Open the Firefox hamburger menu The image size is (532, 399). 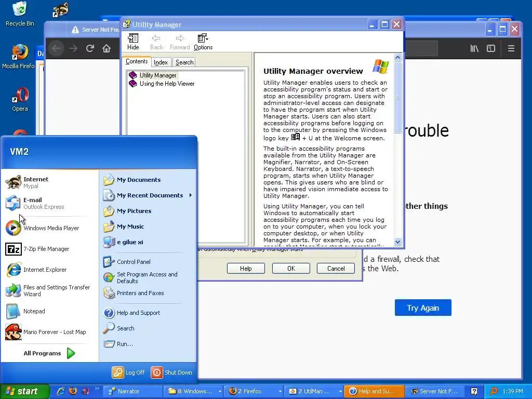[x=511, y=48]
